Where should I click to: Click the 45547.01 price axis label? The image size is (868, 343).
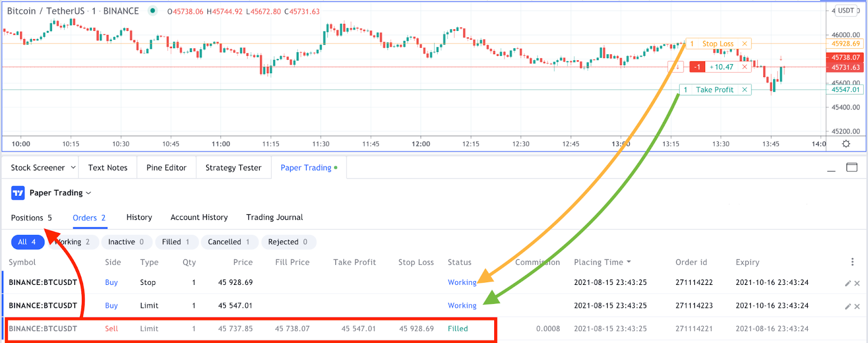click(x=845, y=90)
